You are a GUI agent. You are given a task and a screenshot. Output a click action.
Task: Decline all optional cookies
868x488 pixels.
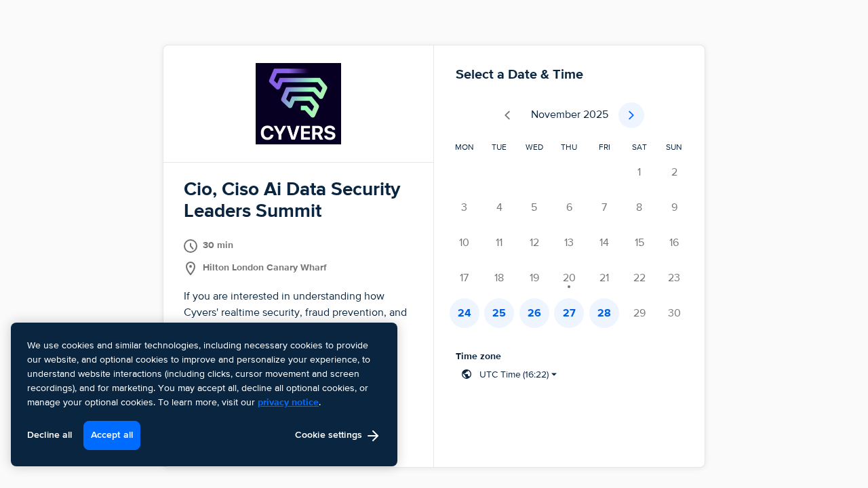tap(50, 435)
